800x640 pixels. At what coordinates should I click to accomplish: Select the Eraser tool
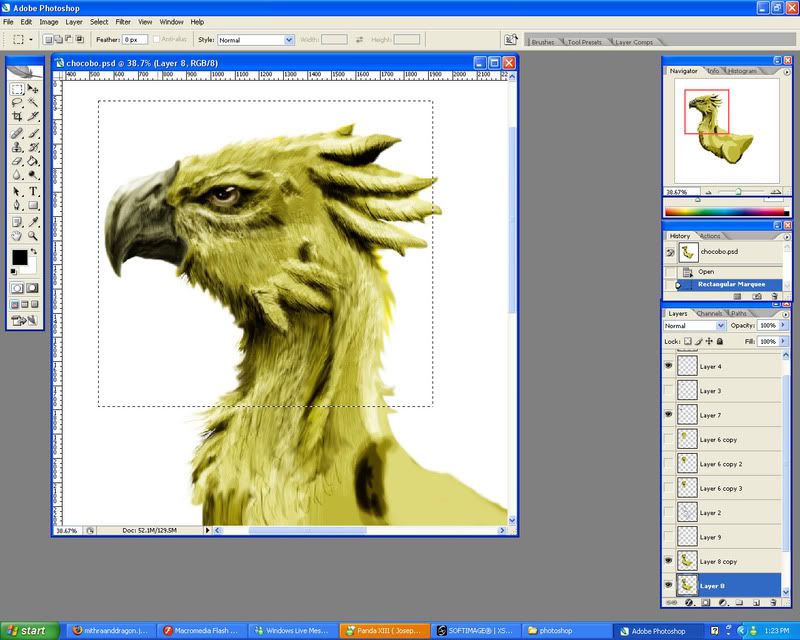pos(17,161)
